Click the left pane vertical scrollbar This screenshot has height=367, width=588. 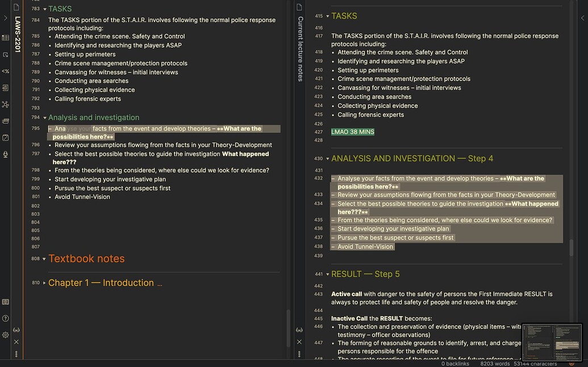(x=289, y=328)
